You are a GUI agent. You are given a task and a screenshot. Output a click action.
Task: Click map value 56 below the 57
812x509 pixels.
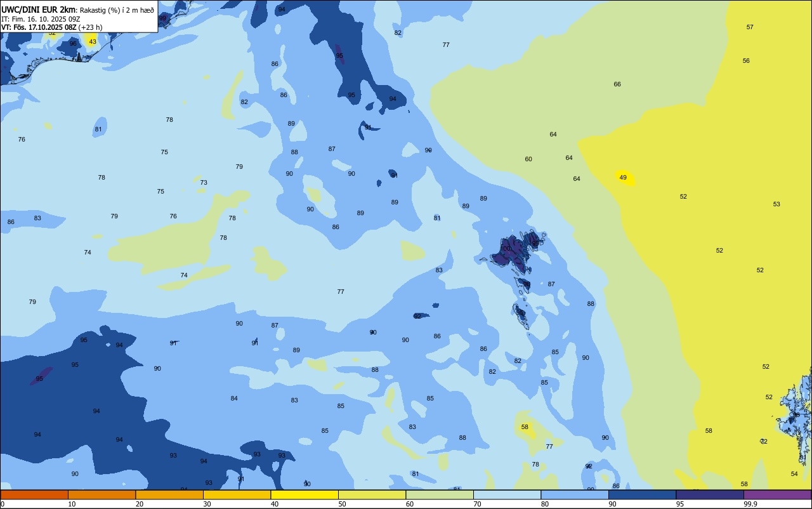click(746, 61)
